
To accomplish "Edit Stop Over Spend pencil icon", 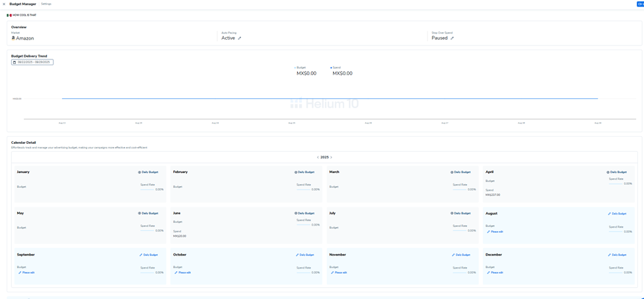I will pyautogui.click(x=452, y=38).
